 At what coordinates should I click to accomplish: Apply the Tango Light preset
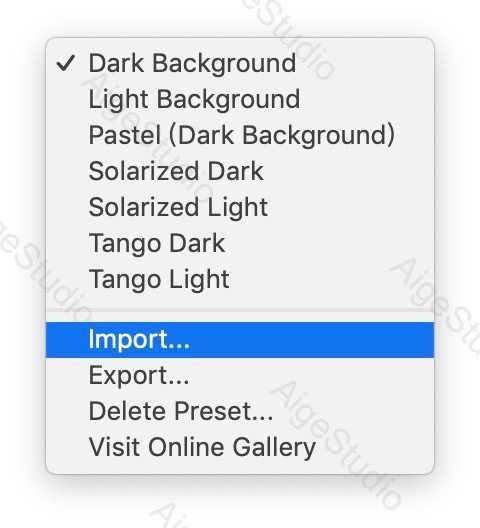point(240,279)
